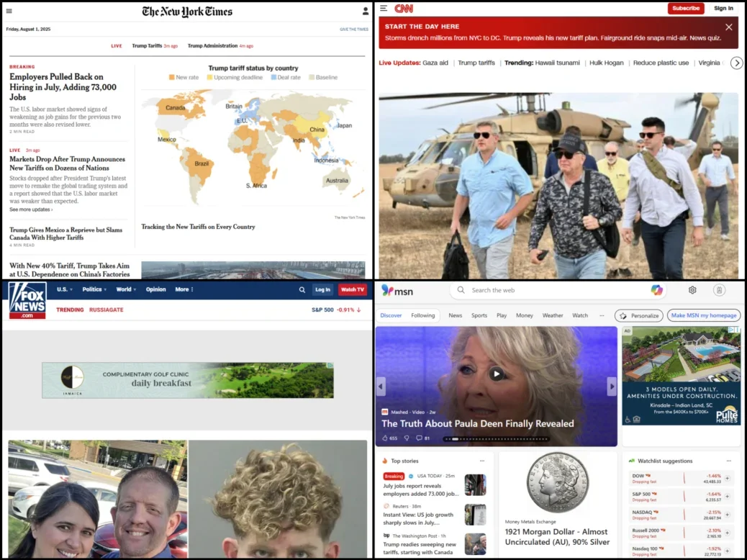The width and height of the screenshot is (747, 560).
Task: Advance the CNN trending topics arrow
Action: (736, 63)
